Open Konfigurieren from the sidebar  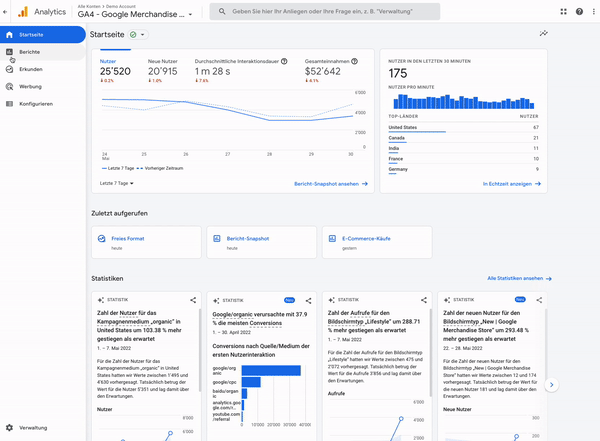click(35, 103)
